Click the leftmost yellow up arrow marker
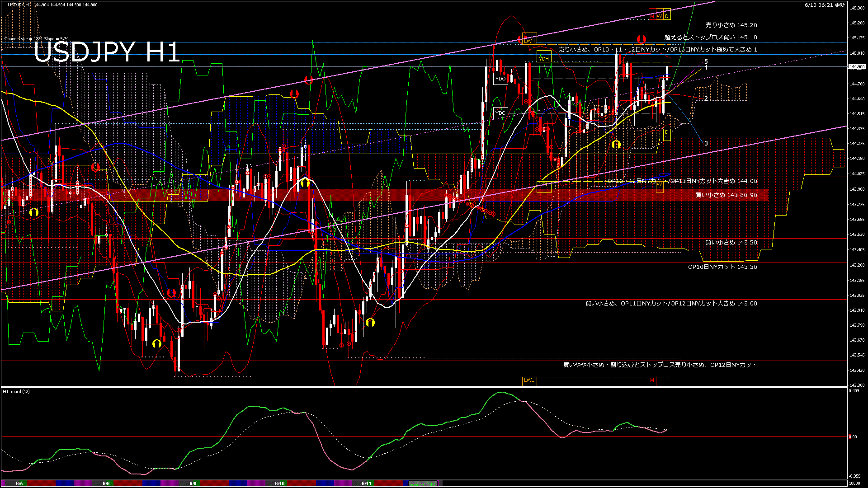 click(x=34, y=212)
